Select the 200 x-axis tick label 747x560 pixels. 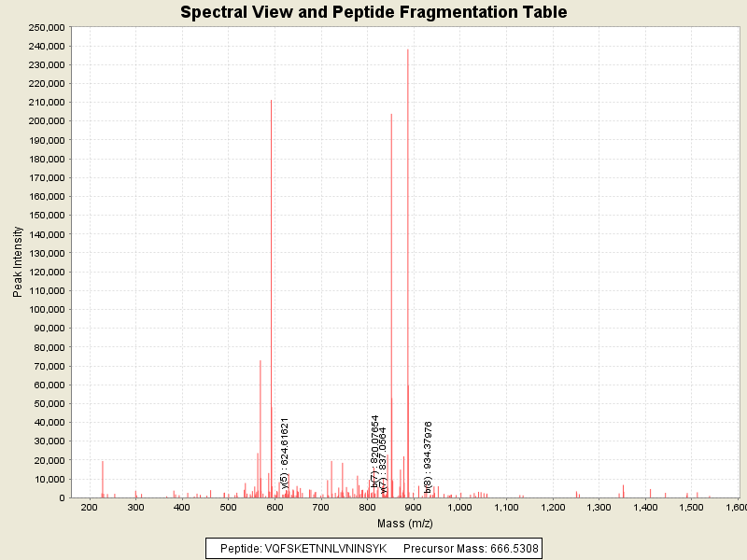click(90, 508)
